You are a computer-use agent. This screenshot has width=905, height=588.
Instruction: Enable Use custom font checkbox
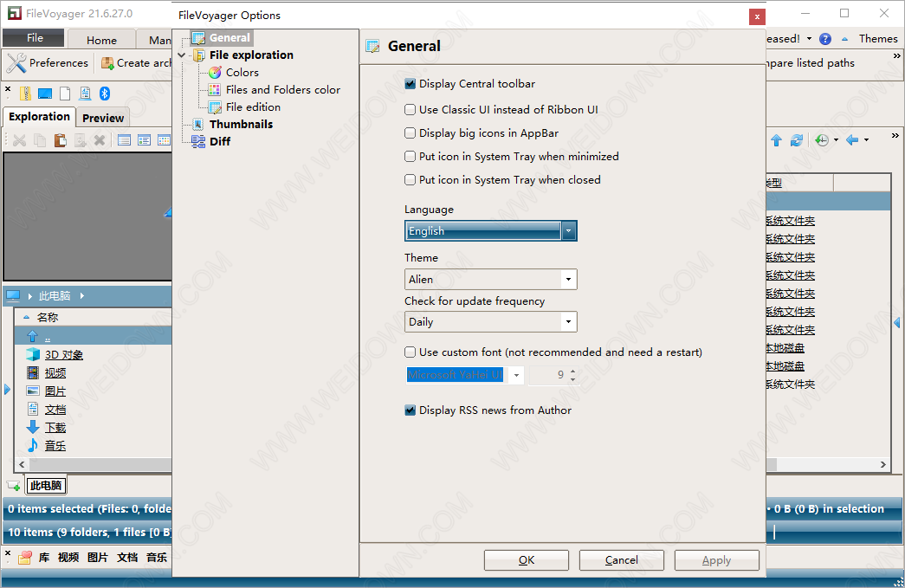click(410, 352)
